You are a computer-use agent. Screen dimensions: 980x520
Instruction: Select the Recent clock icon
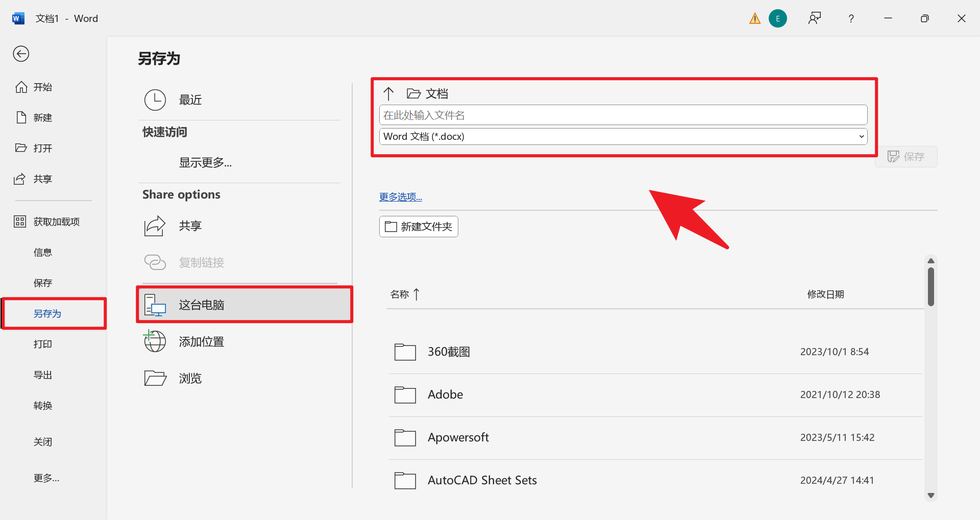point(155,100)
